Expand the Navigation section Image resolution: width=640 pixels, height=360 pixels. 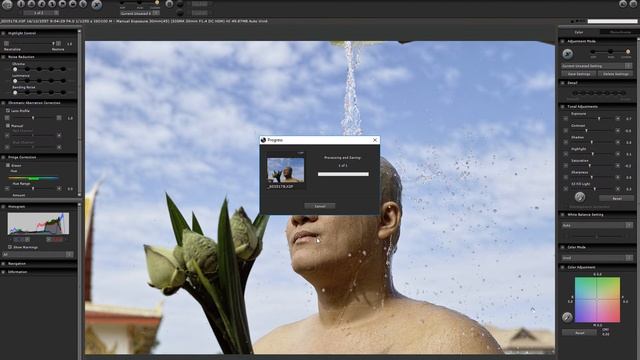tap(3, 264)
